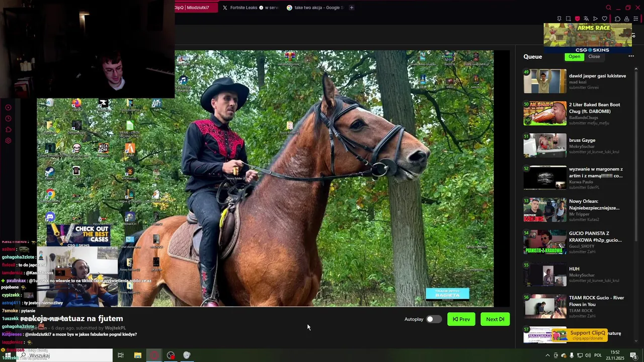Switch to the Fortnite Leaks tab
Viewport: 644px width, 362px height.
click(250, 8)
